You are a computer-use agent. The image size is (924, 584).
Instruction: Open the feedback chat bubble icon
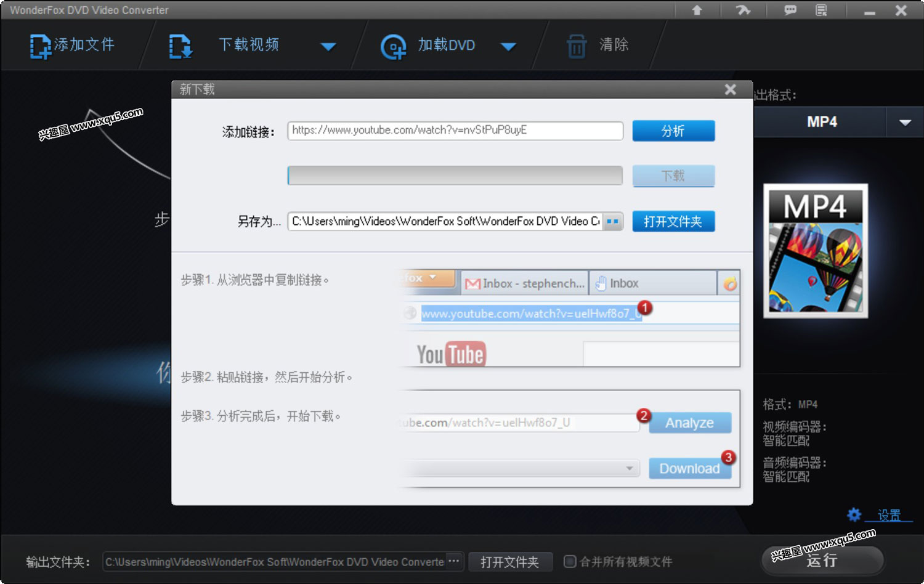point(790,10)
